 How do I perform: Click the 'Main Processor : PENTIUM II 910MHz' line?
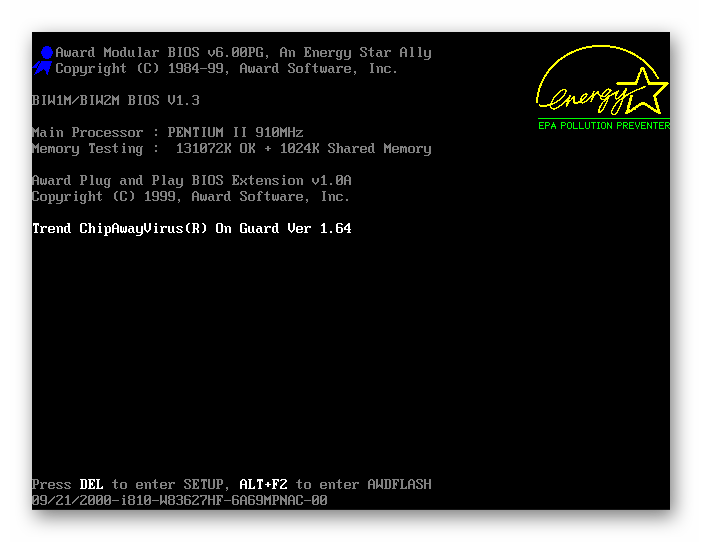pos(168,132)
